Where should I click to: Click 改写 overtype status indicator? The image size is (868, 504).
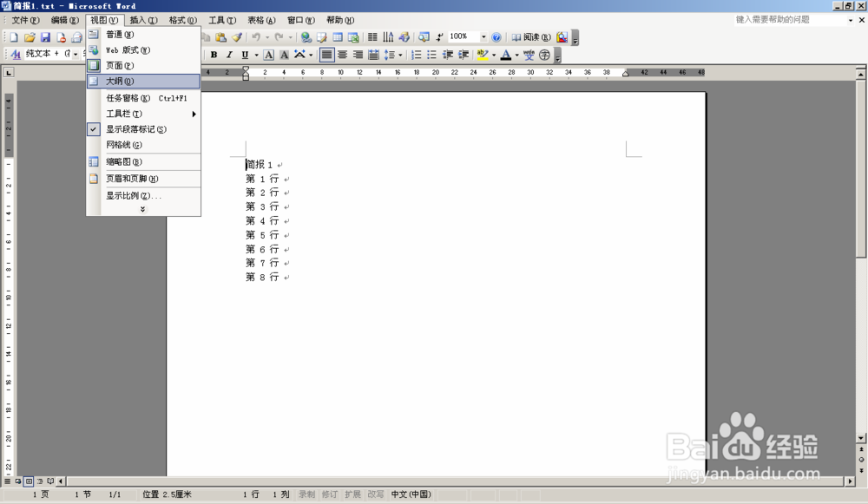coord(375,494)
